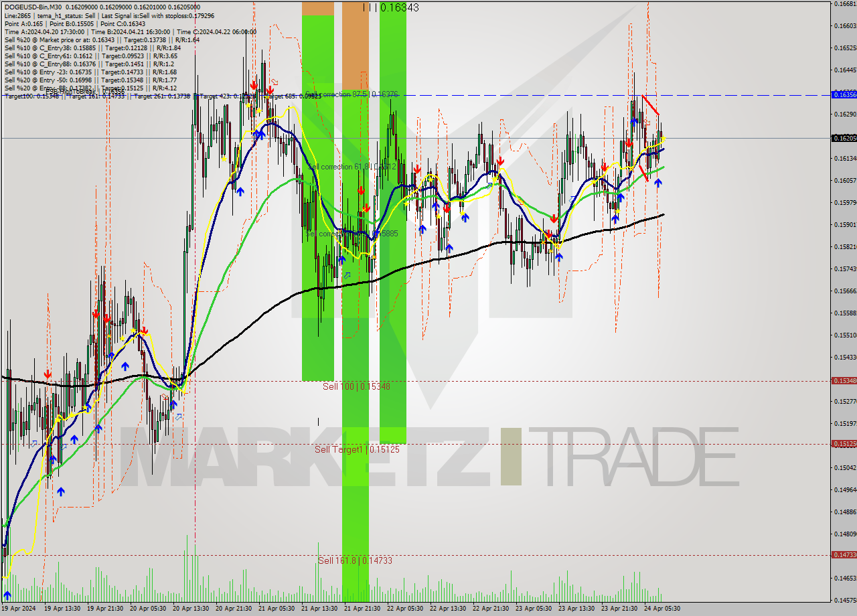Select the 0.15042 price axis value
Screen dimensions: 857x616
845,467
